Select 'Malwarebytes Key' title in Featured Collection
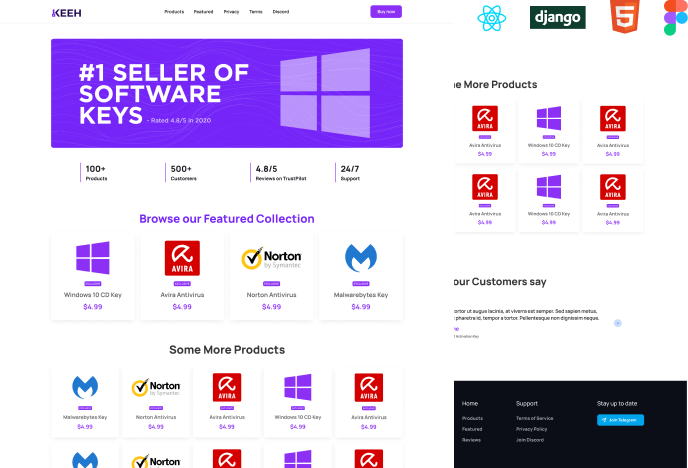688x468 pixels. pos(361,295)
